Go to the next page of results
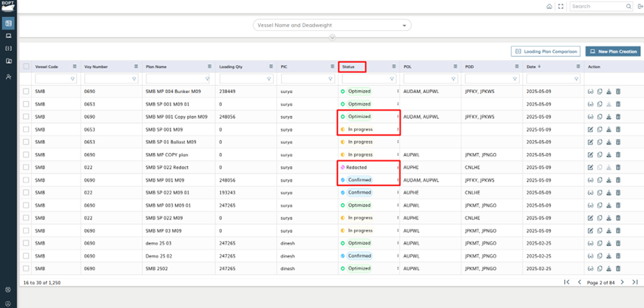 [x=622, y=282]
